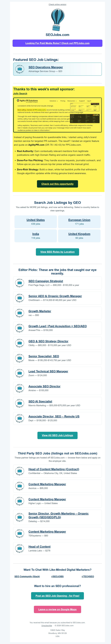This screenshot has height=644, width=111.
Task: Click the Agility PR Solutions sponsor screenshot
Action: point(57,115)
